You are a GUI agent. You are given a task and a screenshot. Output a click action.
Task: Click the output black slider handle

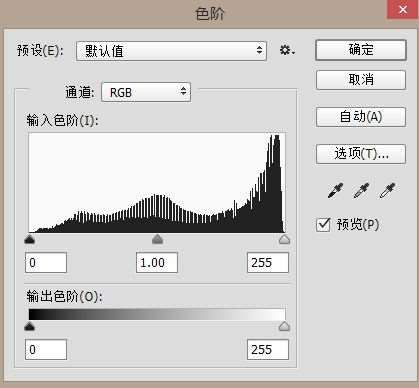click(x=30, y=326)
